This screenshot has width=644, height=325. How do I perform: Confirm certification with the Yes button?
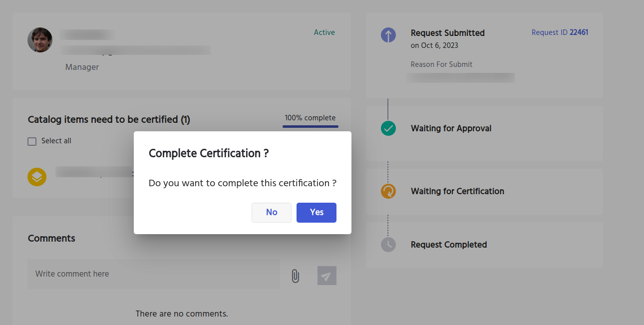[316, 212]
